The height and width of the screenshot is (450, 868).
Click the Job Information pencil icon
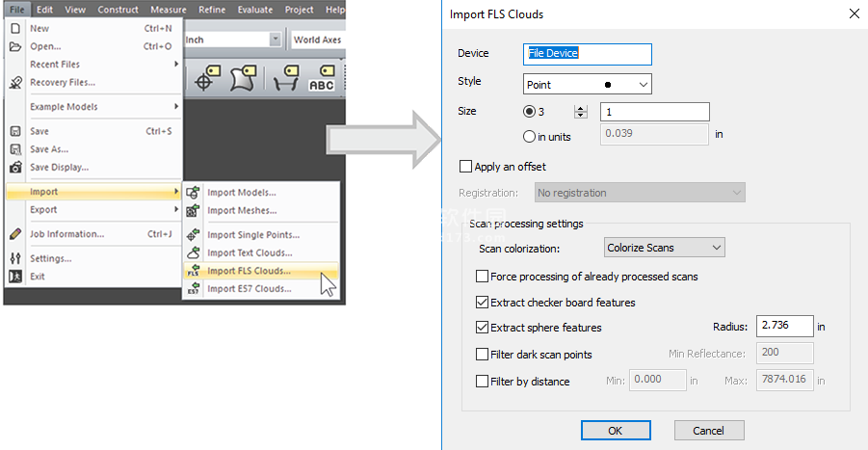15,234
